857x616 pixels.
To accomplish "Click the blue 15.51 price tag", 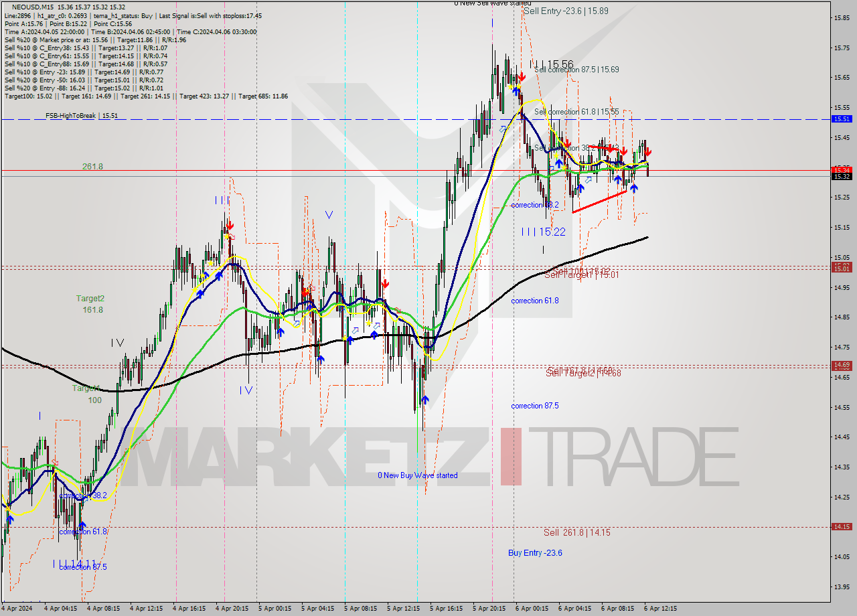I will point(841,119).
